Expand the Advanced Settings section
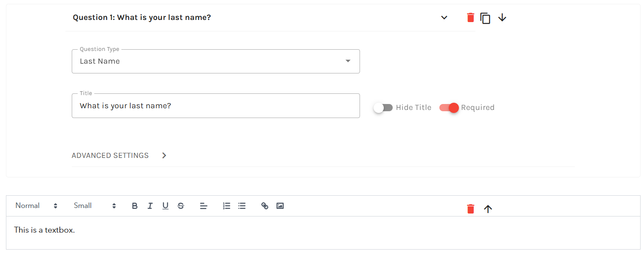Image resolution: width=644 pixels, height=253 pixels. point(119,155)
